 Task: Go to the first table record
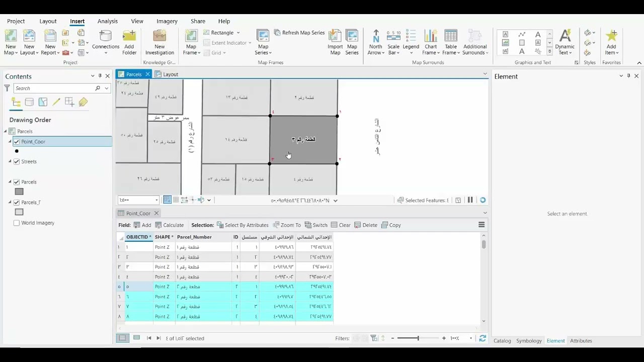[149, 338]
